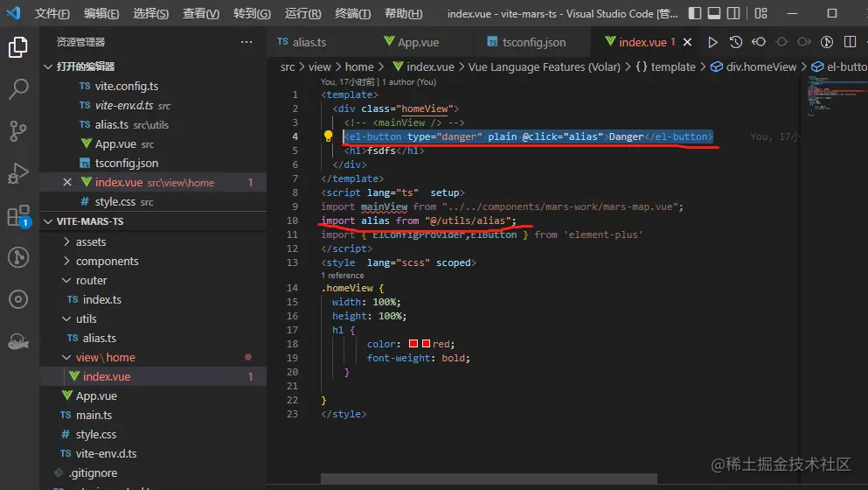
Task: Open style.css in open editors list
Action: [115, 202]
